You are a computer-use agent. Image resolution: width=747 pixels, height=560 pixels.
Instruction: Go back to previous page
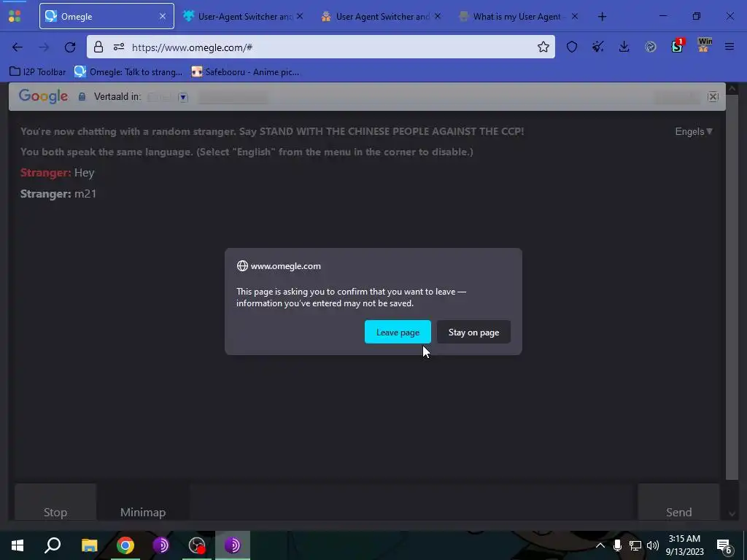18,47
